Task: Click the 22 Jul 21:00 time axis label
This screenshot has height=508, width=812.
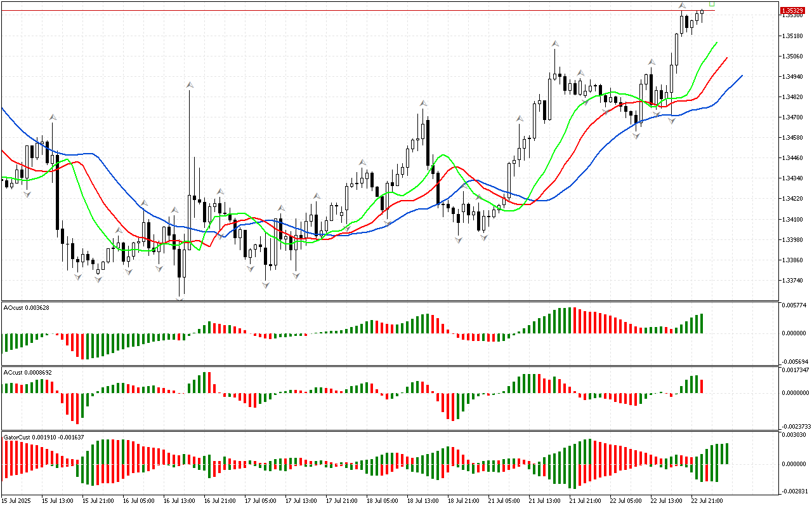Action: tap(706, 501)
